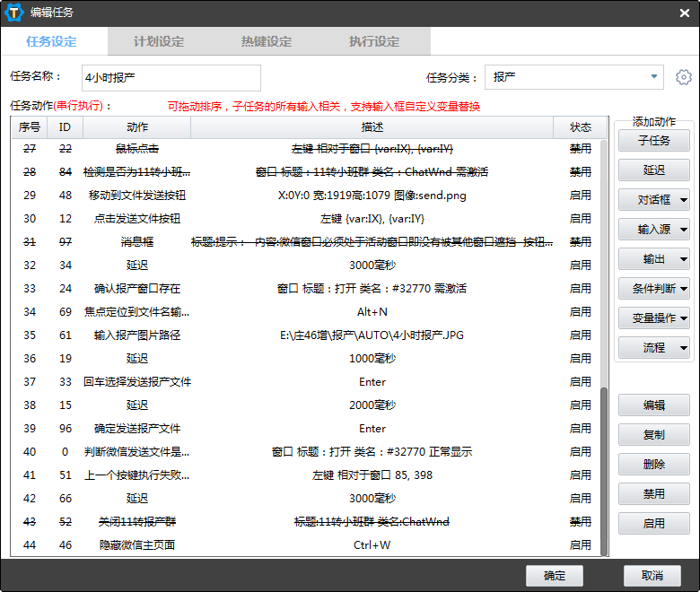Open the settings gear next to task category
700x592 pixels.
point(683,77)
